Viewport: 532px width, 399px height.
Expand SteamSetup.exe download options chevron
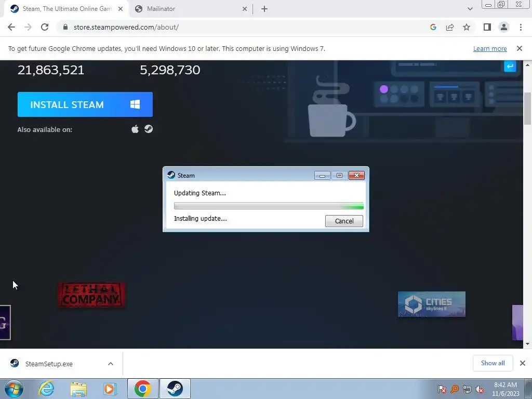(111, 364)
